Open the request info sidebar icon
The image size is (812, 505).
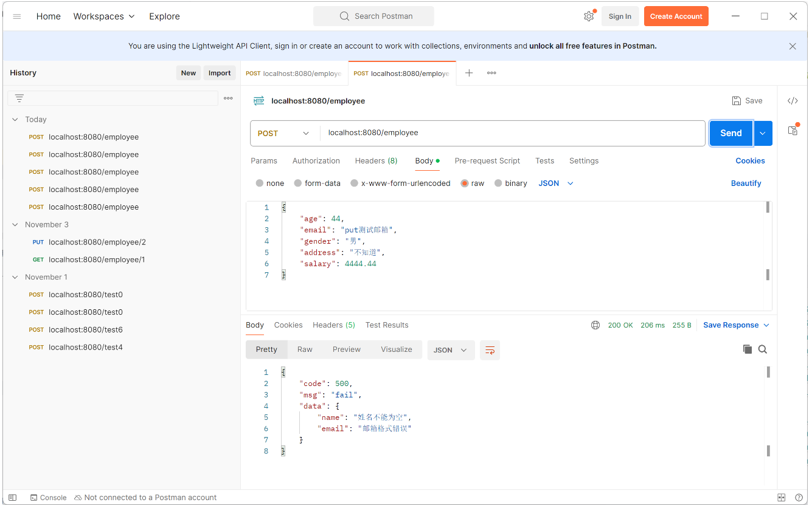793,130
